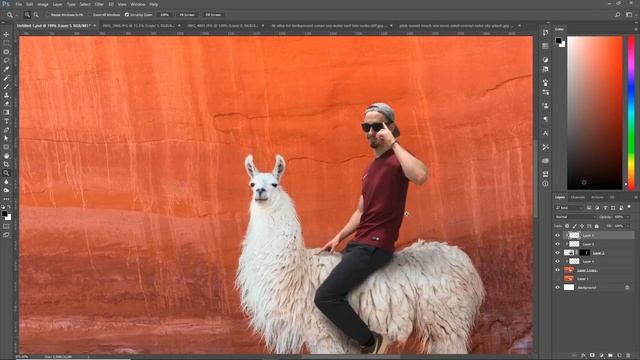
Task: Lock all attributes padlock icon
Action: point(597,226)
